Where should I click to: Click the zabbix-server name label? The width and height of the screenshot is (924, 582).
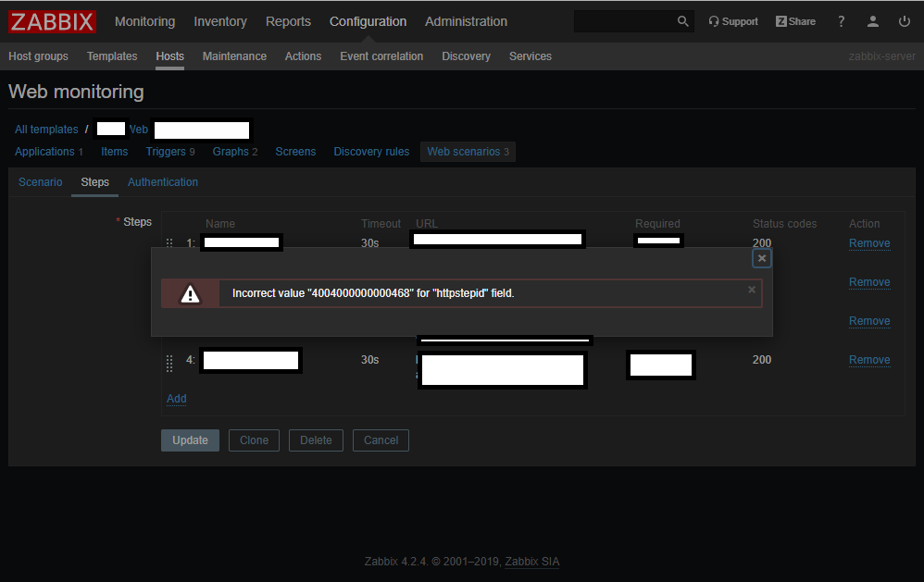click(x=882, y=56)
